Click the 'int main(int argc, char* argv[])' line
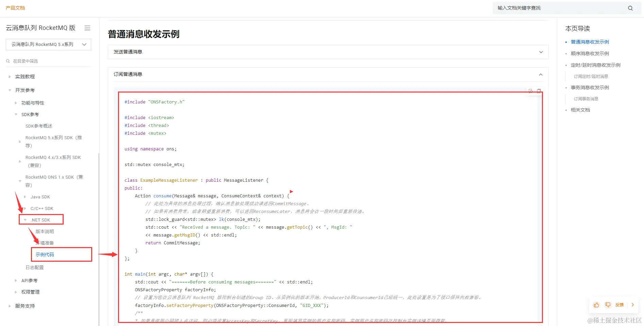Viewport: 644px width, 326px height. pos(169,274)
